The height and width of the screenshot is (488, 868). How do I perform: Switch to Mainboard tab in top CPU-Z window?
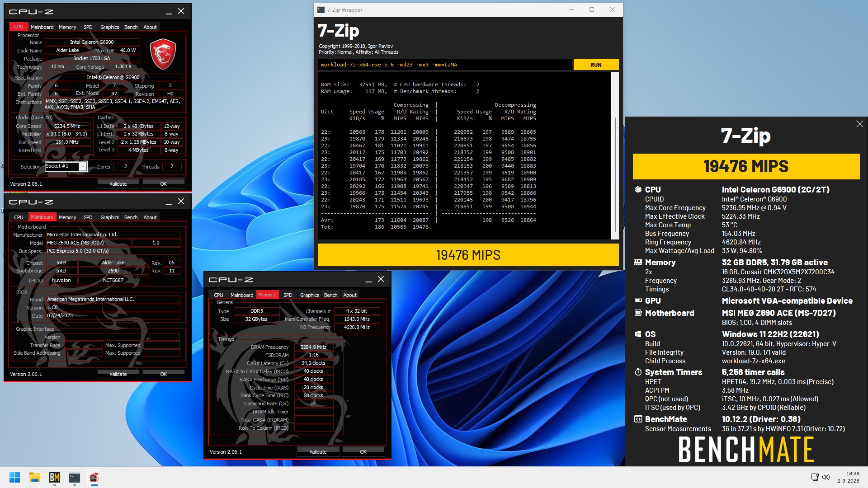coord(42,27)
